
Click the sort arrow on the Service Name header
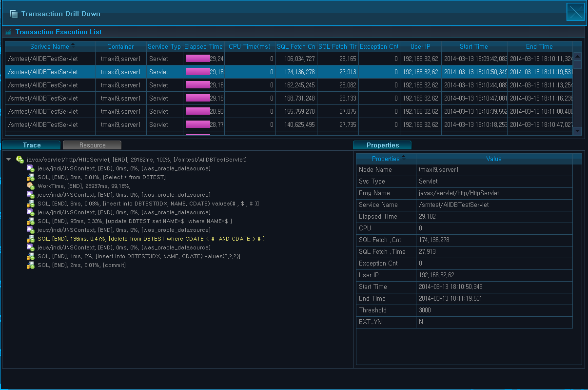click(x=73, y=45)
